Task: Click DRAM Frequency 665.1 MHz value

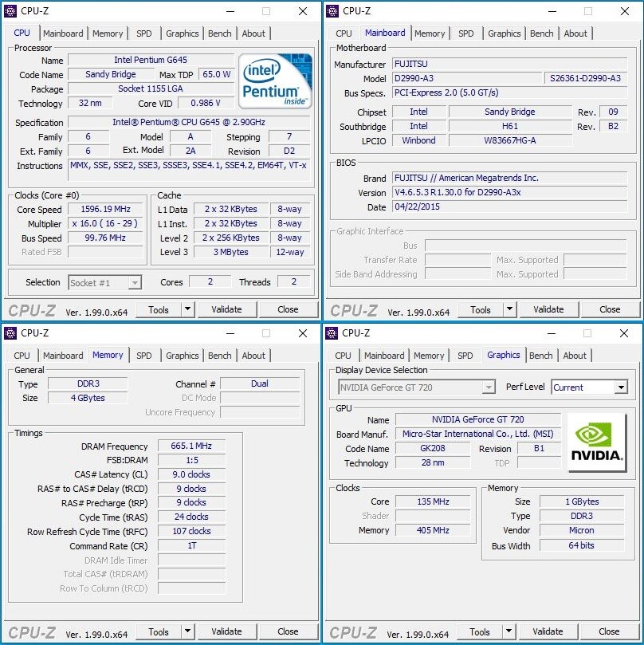Action: point(191,446)
